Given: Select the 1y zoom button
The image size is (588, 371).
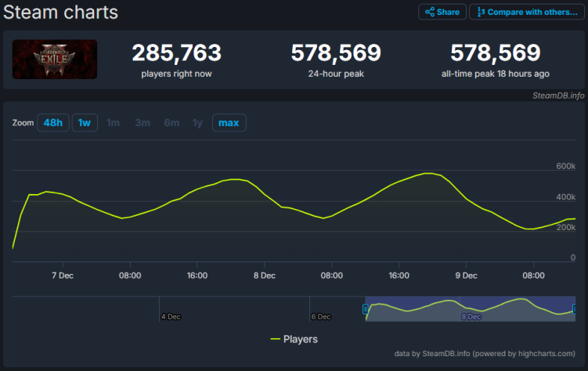Looking at the screenshot, I should point(197,123).
